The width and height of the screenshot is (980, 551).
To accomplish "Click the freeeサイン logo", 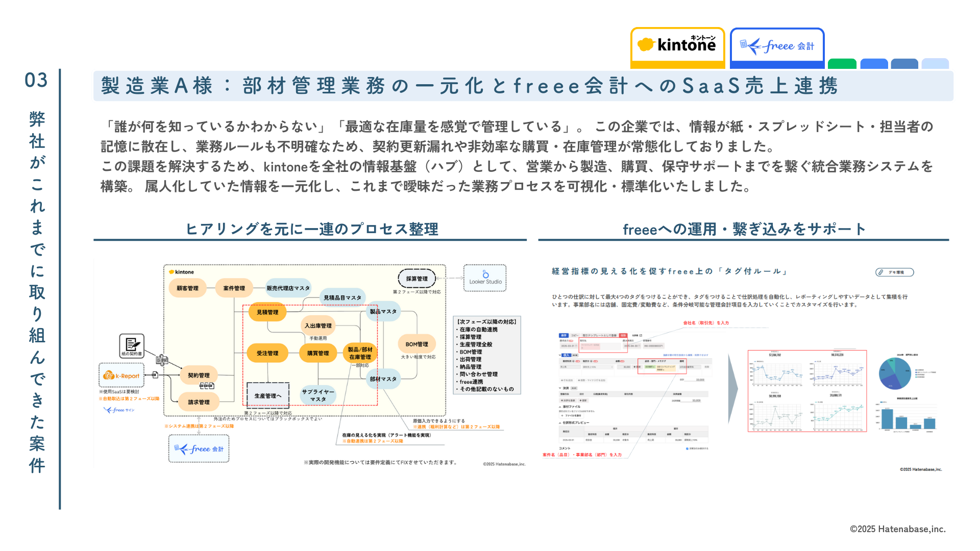I will pyautogui.click(x=119, y=410).
